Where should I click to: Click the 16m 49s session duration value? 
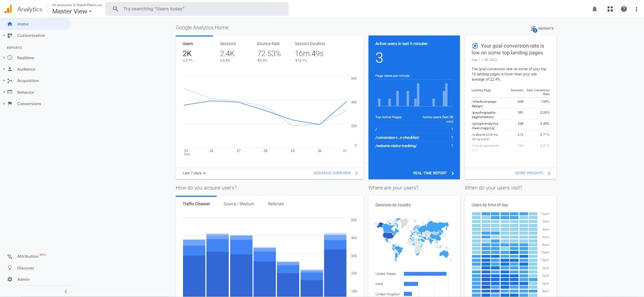[x=309, y=54]
